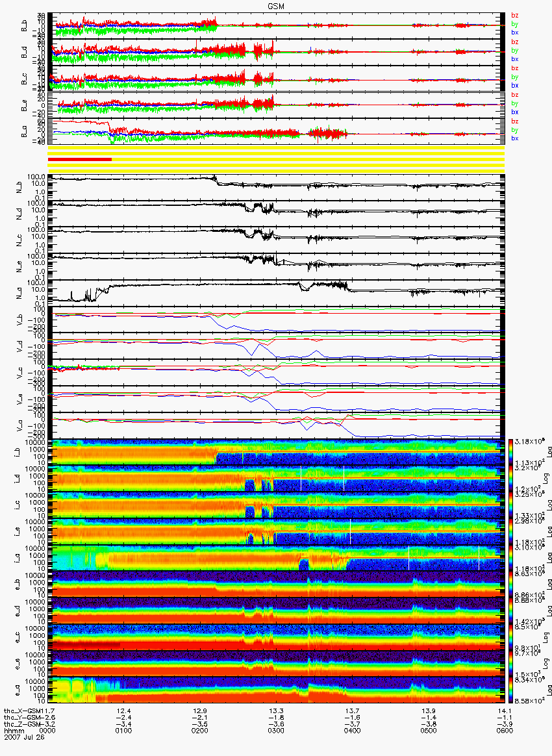This screenshot has height=756, width=552.
Task: Click the V_d velocity panel label
Action: point(20,345)
